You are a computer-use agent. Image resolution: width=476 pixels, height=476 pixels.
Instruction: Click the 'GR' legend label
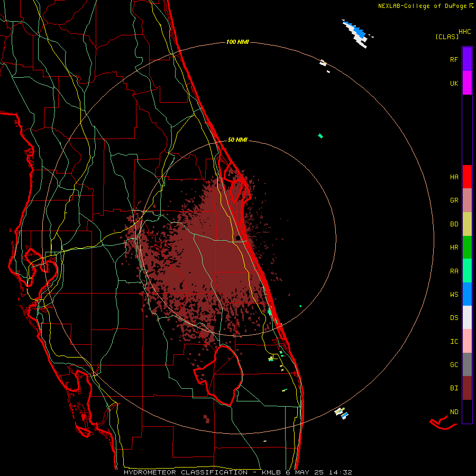[454, 200]
